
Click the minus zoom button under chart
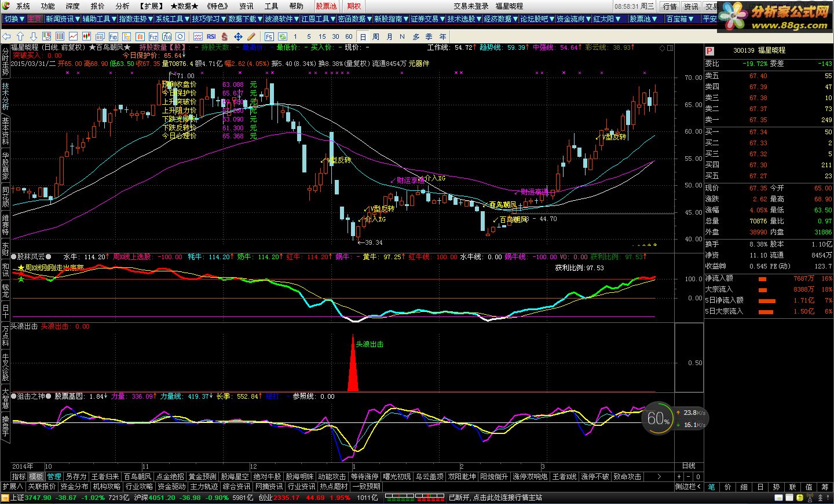pos(689,477)
